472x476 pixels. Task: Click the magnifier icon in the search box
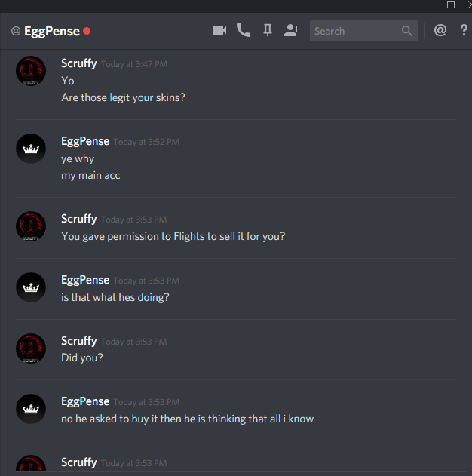407,31
